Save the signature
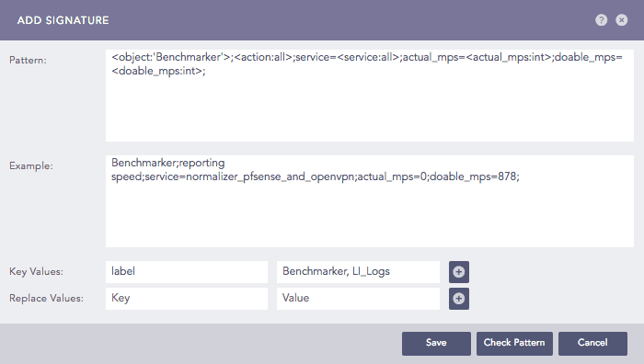Image resolution: width=644 pixels, height=364 pixels. (436, 343)
